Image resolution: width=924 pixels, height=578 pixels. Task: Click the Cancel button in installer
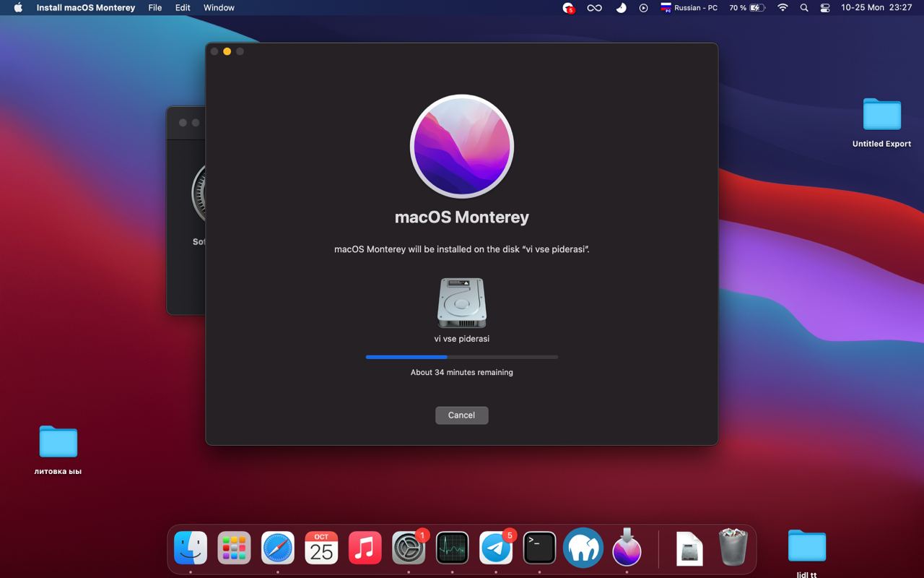coord(461,415)
